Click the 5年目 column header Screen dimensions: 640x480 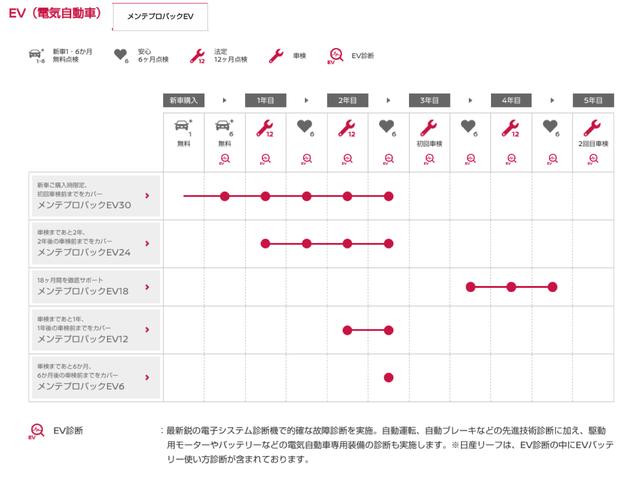pos(592,100)
